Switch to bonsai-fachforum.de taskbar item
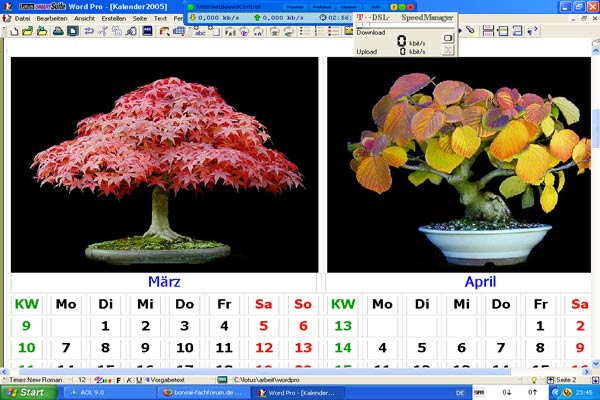The width and height of the screenshot is (600, 400). (x=203, y=393)
